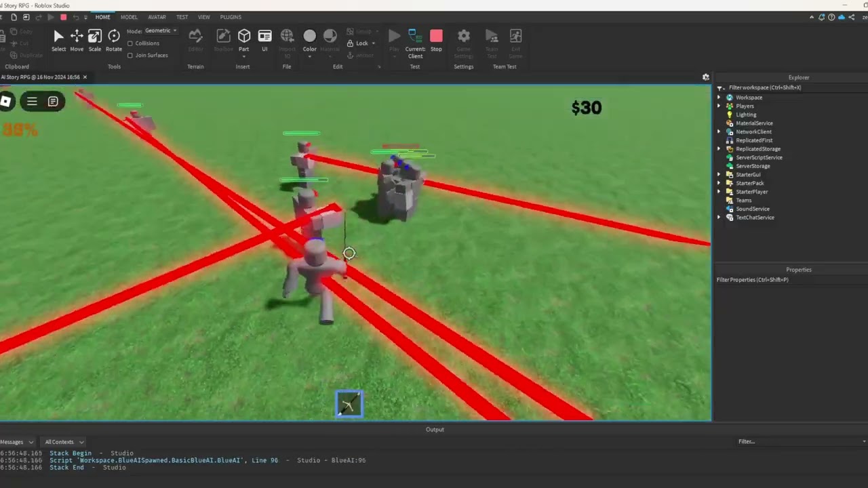868x488 pixels.
Task: Switch to the PLUGINS ribbon tab
Action: coord(231,17)
